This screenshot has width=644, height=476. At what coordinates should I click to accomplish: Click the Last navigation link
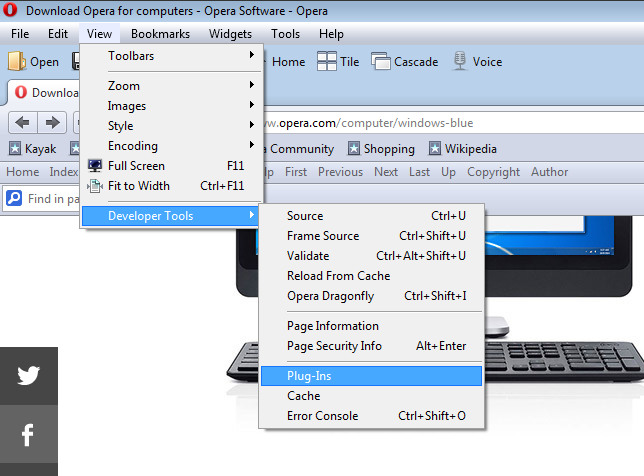(x=419, y=172)
